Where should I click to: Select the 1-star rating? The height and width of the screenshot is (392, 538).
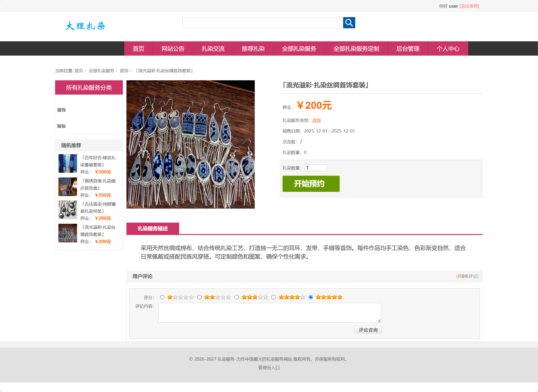(x=163, y=297)
